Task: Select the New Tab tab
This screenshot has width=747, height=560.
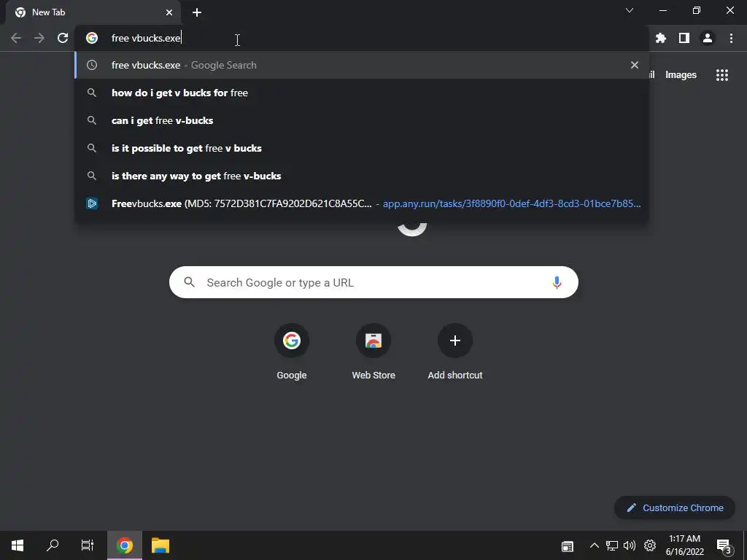Action: (x=93, y=12)
